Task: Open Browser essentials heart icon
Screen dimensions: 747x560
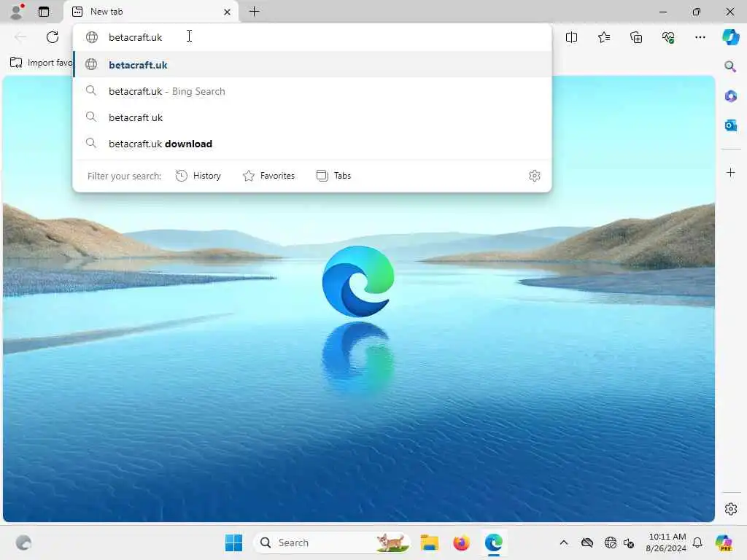Action: (x=668, y=37)
